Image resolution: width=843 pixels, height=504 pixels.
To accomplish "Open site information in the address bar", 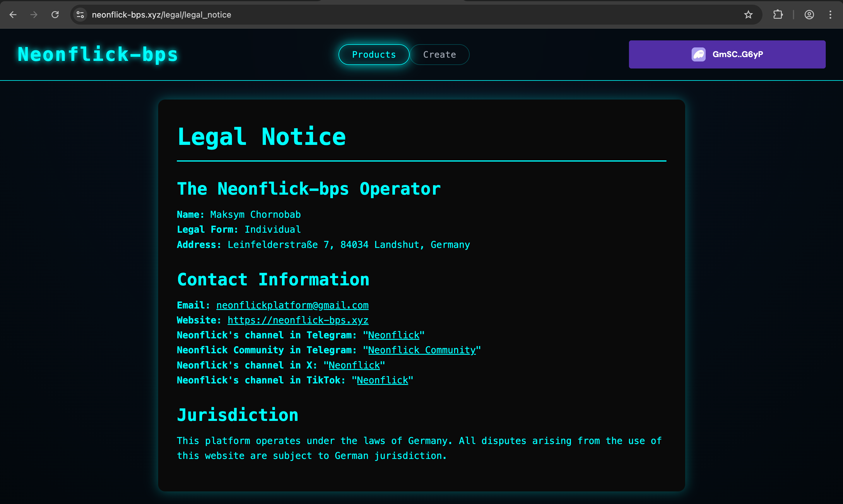I will (x=80, y=15).
